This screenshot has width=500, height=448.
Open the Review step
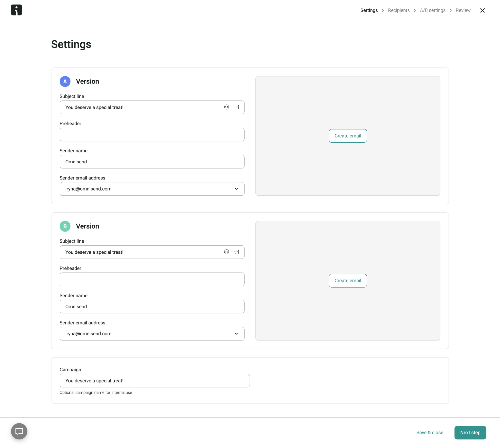463,10
